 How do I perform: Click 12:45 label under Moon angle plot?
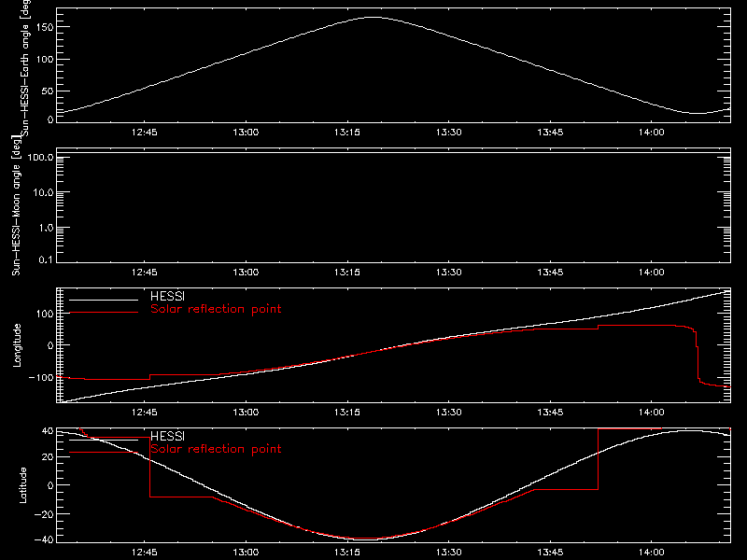tap(145, 273)
